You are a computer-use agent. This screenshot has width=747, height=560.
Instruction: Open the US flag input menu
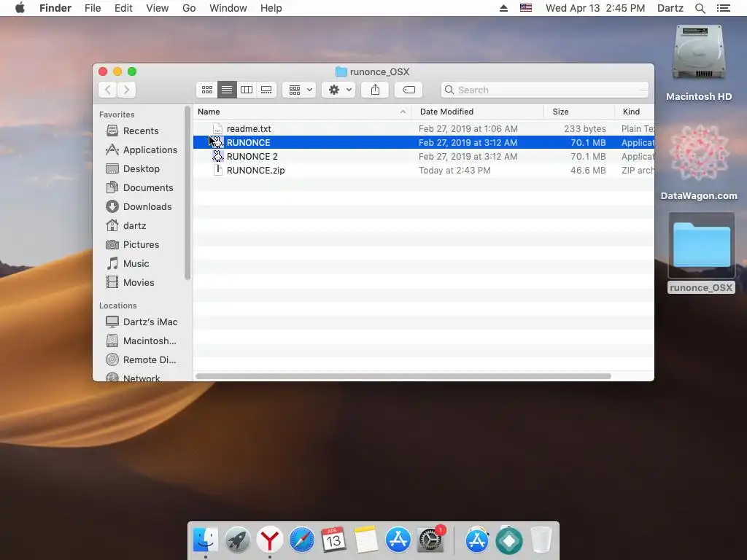[526, 7]
